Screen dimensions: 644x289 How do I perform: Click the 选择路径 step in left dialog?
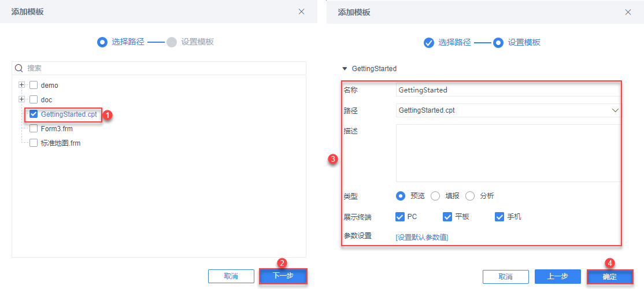click(121, 42)
